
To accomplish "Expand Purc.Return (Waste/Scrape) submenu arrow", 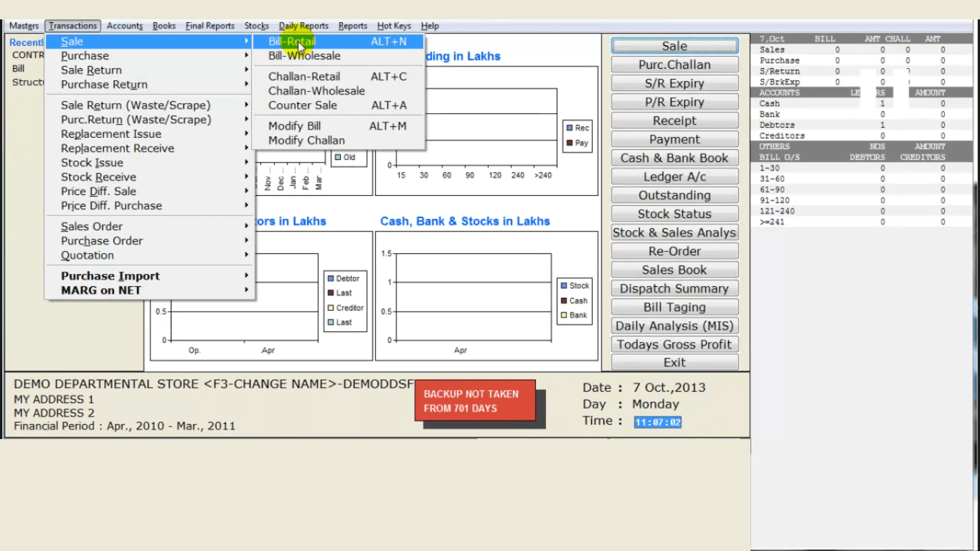I will 246,120.
